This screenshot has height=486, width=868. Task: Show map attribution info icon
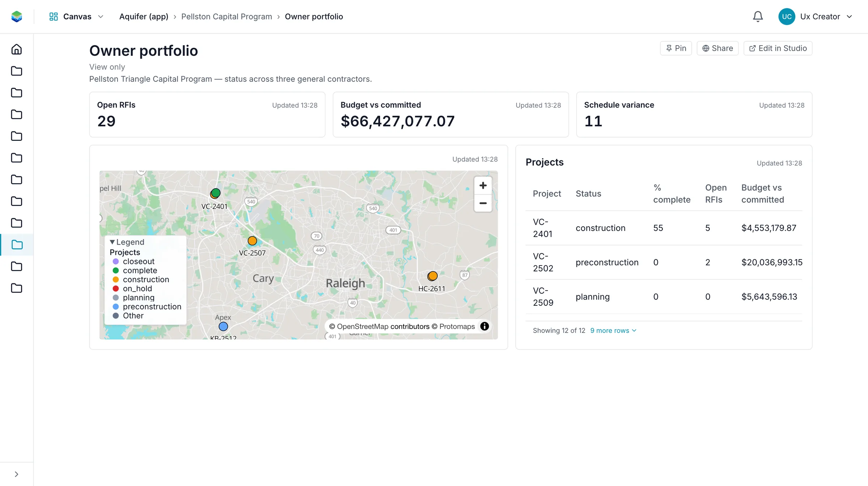pos(484,326)
